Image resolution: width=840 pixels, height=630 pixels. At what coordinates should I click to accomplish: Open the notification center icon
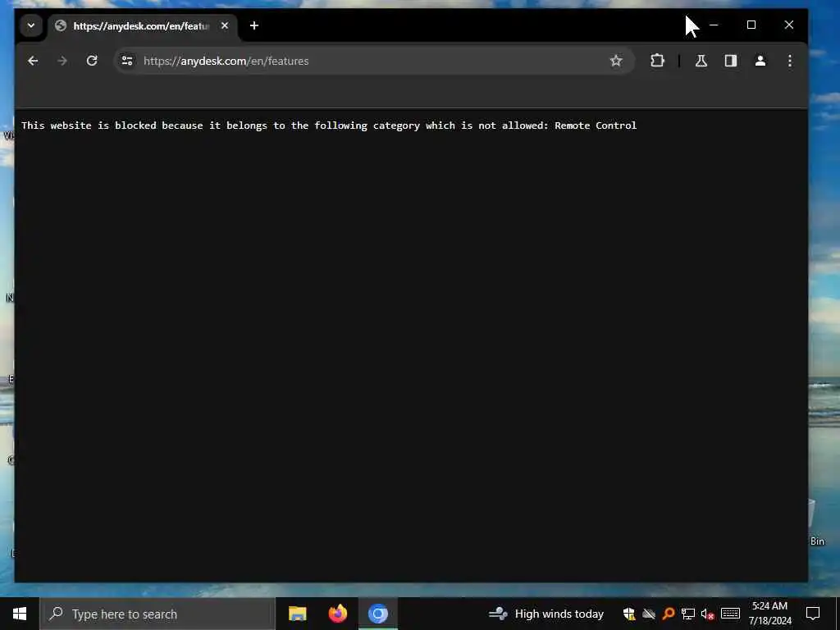pyautogui.click(x=813, y=614)
